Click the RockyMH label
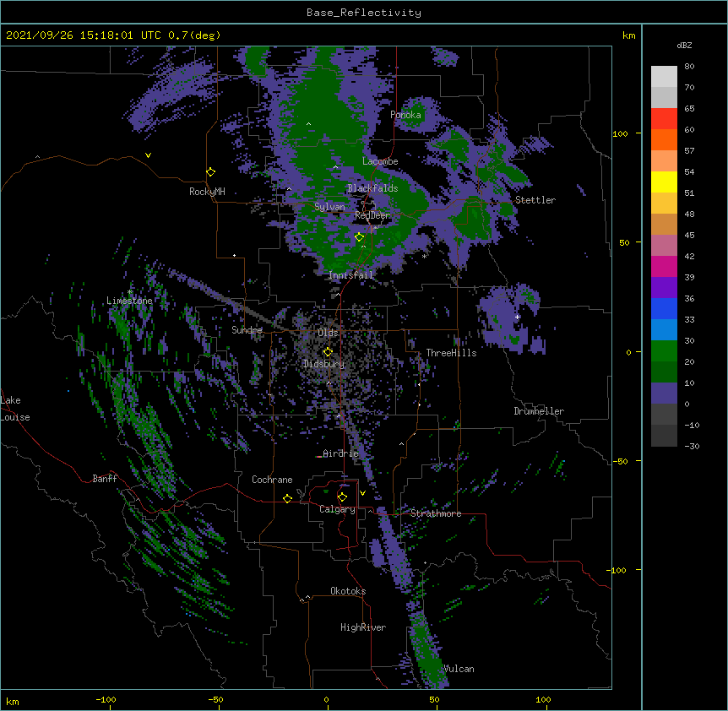The height and width of the screenshot is (711, 728). coord(207,192)
